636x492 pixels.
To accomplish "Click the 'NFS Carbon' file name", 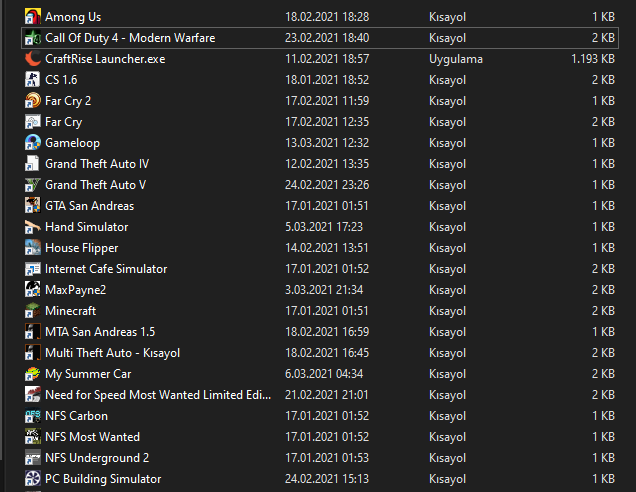I will click(x=77, y=416).
